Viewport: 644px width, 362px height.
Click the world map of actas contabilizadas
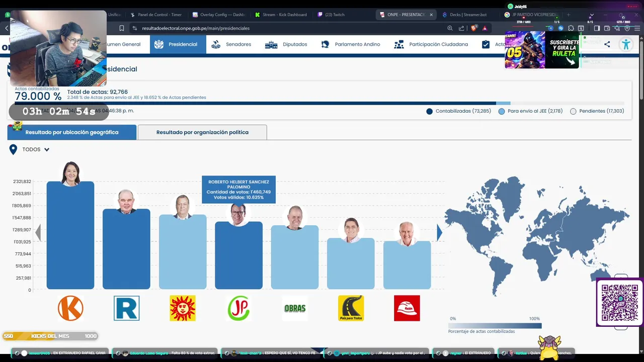[537, 235]
